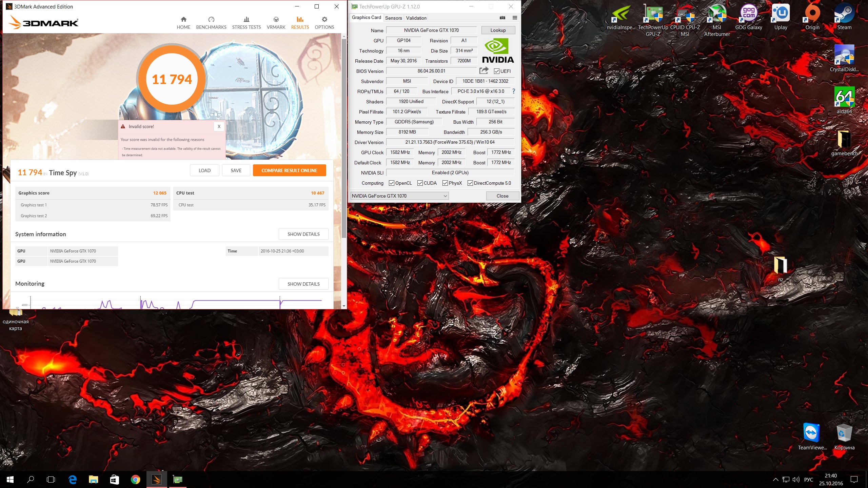868x488 pixels.
Task: Toggle the UEFI checkbox
Action: [497, 71]
